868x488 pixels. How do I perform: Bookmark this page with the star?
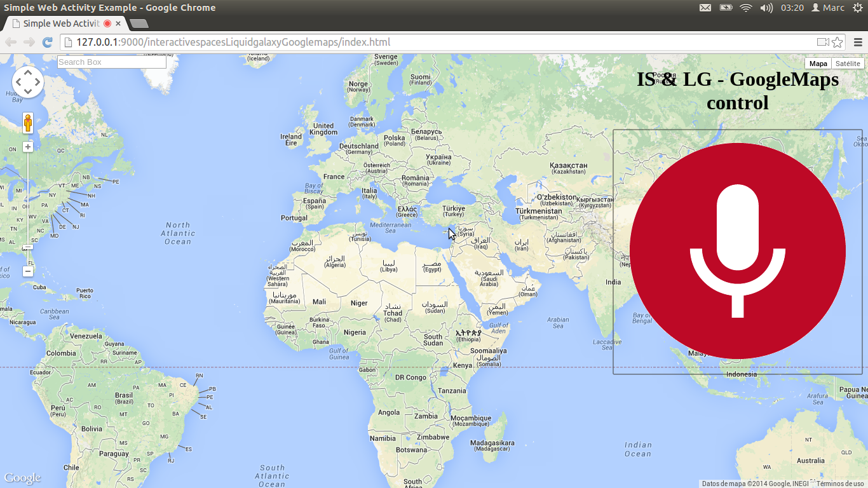click(837, 43)
